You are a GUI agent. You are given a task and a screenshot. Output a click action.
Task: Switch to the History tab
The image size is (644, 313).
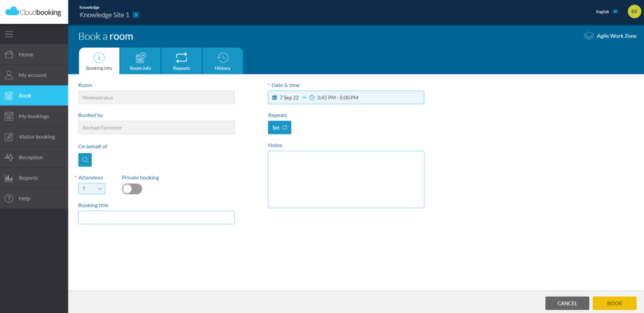tap(223, 61)
